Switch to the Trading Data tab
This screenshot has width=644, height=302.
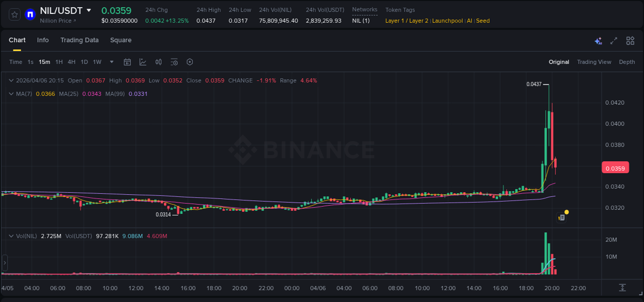coord(79,40)
